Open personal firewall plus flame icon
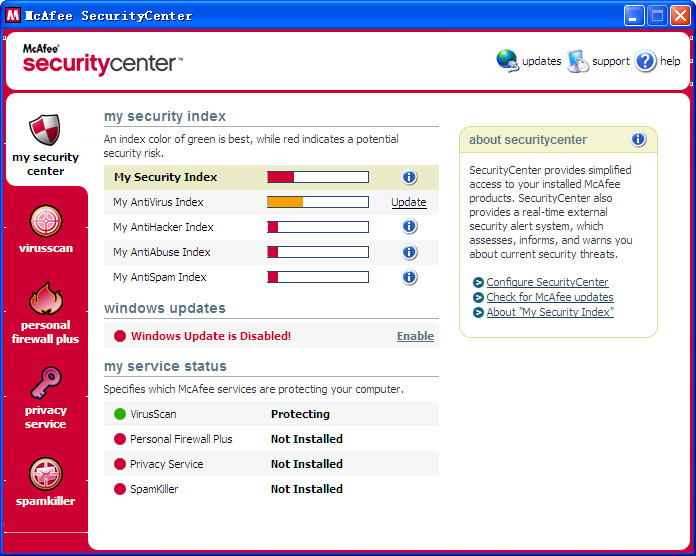Viewport: 696px width, 556px height. point(46,298)
